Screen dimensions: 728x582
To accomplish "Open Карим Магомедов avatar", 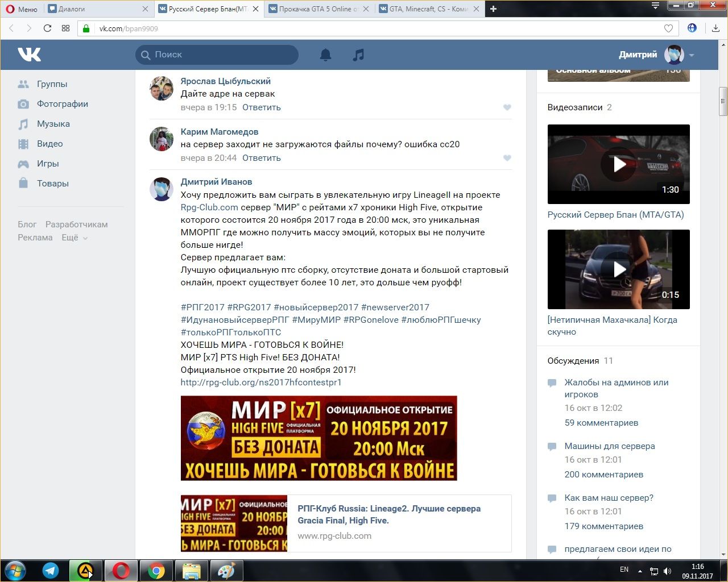I will tap(162, 139).
